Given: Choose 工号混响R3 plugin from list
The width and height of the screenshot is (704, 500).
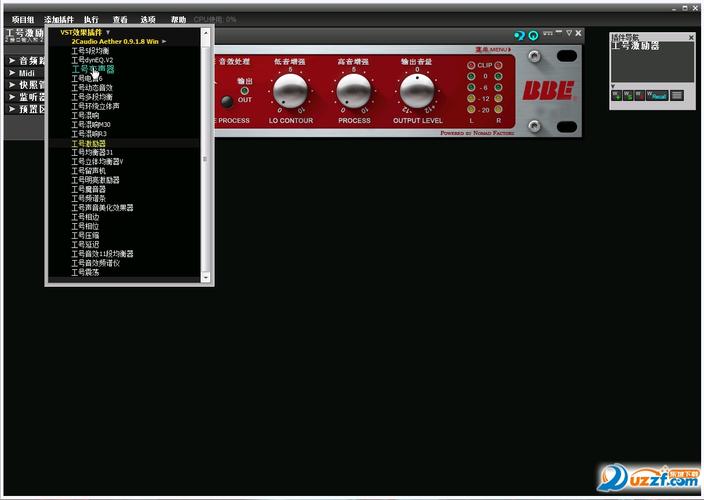Looking at the screenshot, I should point(89,134).
